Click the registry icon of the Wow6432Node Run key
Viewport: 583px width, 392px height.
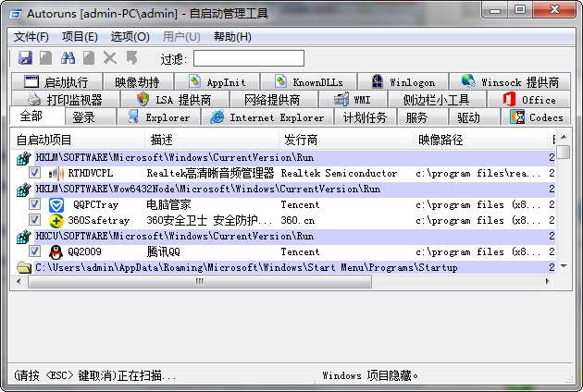click(x=23, y=190)
